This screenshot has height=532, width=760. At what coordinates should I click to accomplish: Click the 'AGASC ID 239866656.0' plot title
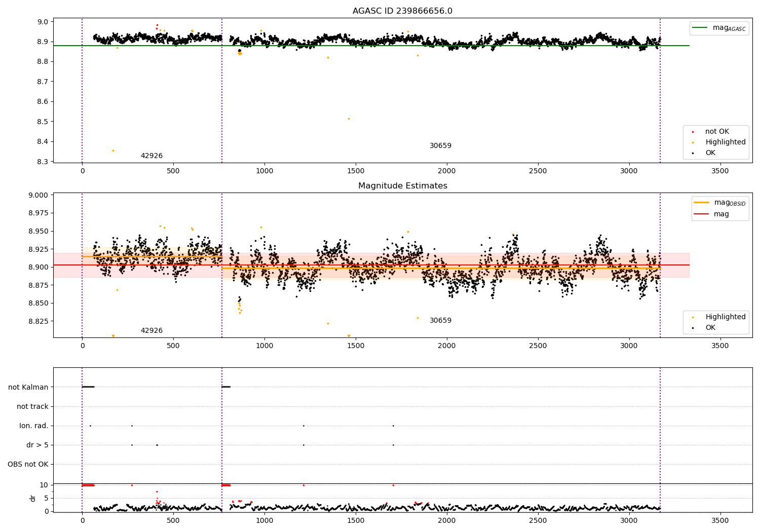[x=402, y=11]
